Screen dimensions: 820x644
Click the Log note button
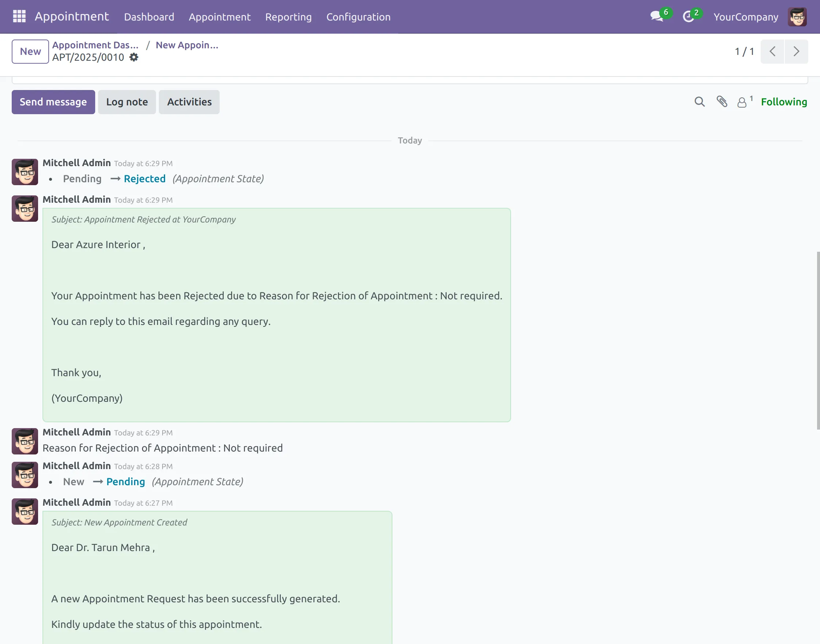click(127, 102)
